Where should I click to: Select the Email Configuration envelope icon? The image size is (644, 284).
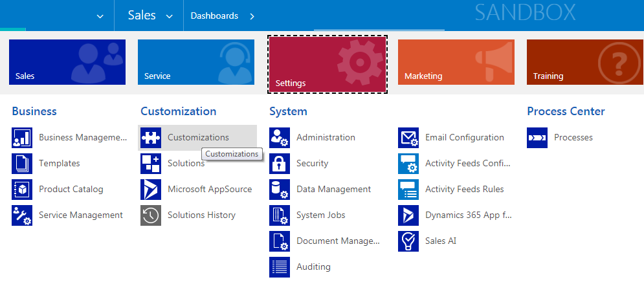408,138
